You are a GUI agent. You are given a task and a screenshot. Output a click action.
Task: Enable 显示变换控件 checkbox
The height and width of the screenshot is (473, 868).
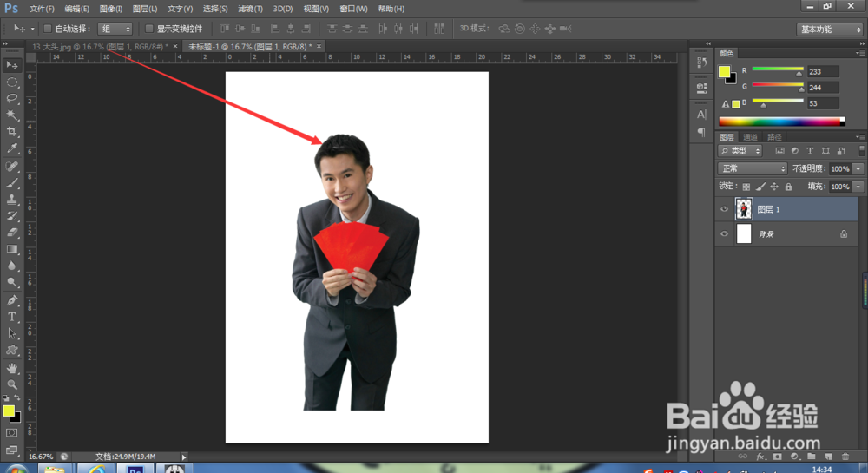[149, 29]
